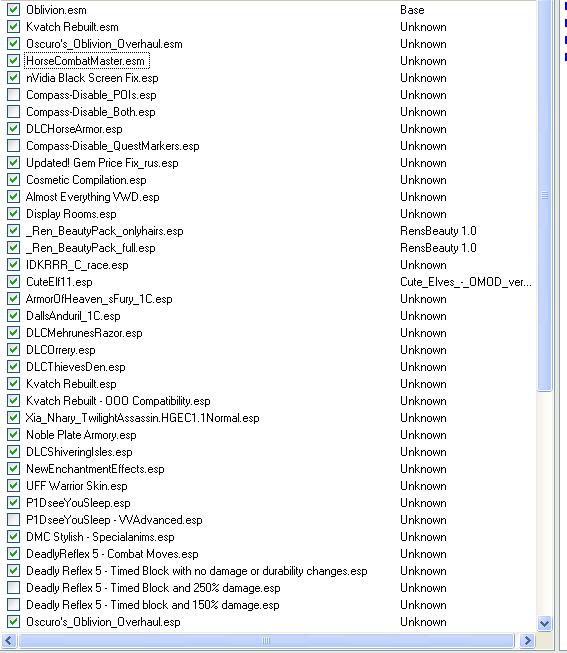This screenshot has height=653, width=567.
Task: Enable Compass-Disable_POIs.esp checkbox
Action: (13, 95)
